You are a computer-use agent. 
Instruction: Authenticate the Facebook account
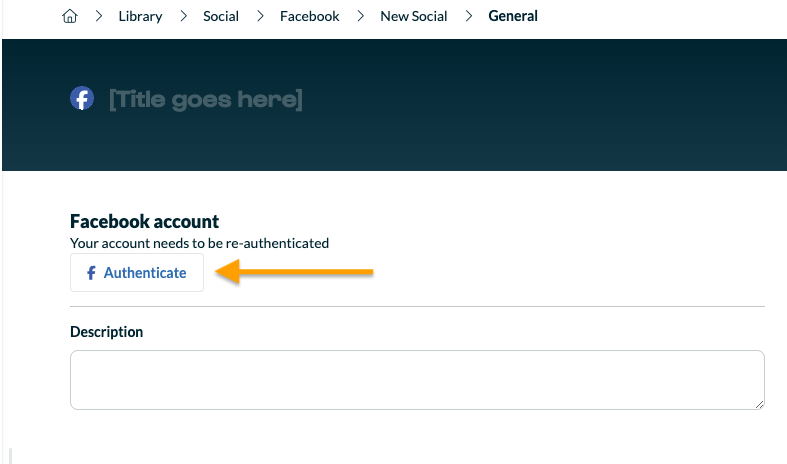point(137,272)
